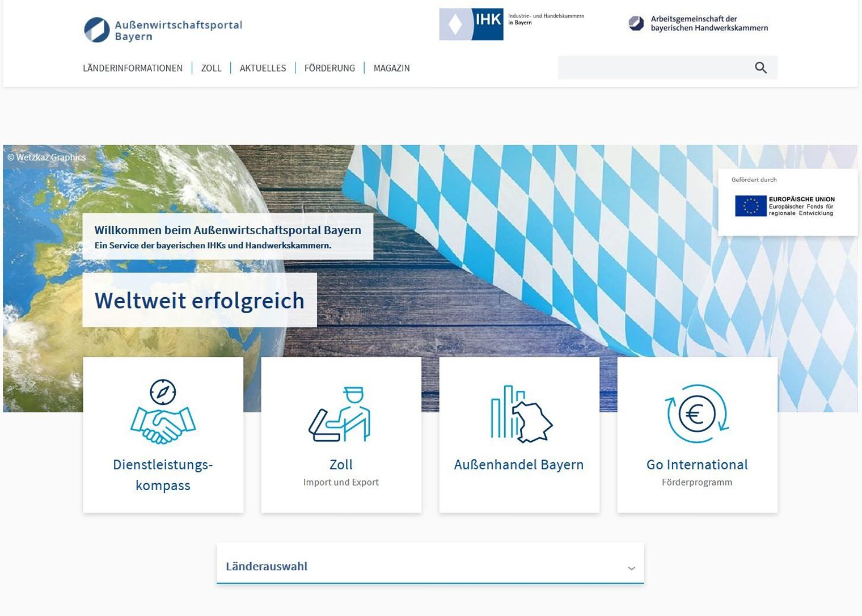Screen dimensions: 862x616
Task: Click the Außenhandel Bayern card title
Action: 519,465
